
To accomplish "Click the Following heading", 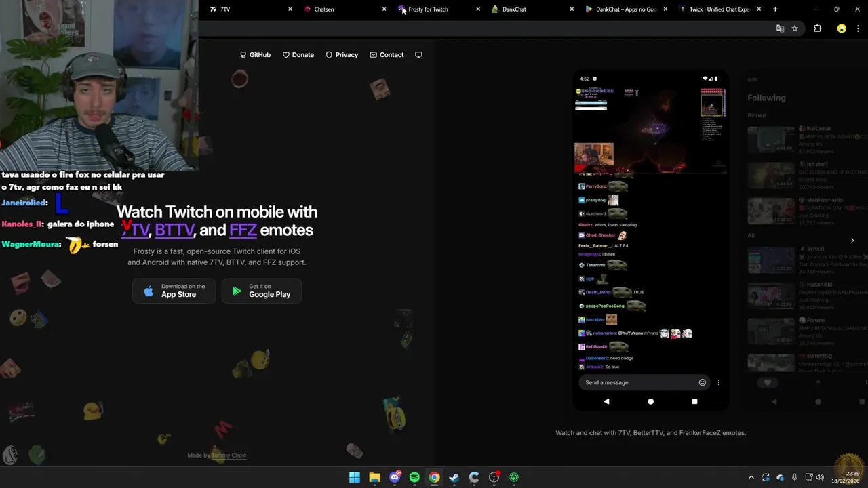I will pyautogui.click(x=766, y=98).
